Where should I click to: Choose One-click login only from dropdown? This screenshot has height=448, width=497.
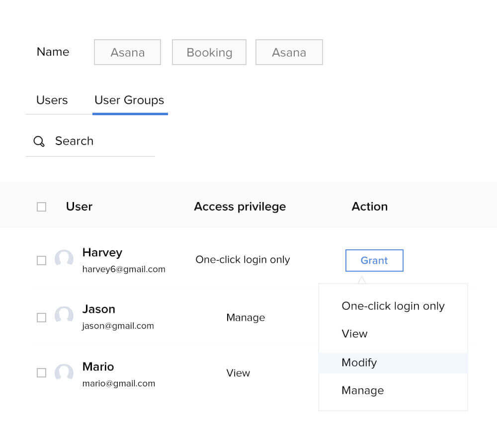[x=393, y=306]
